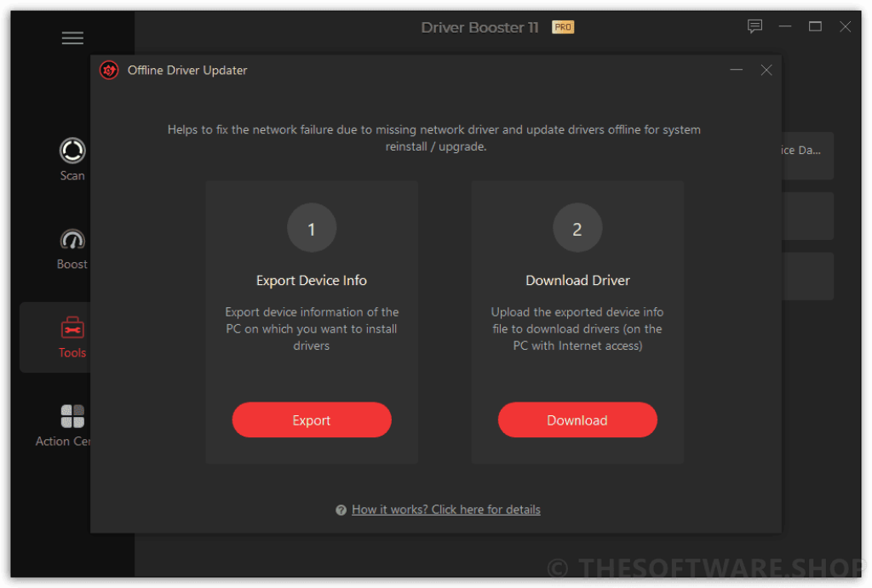Image resolution: width=872 pixels, height=588 pixels.
Task: Select the Tools toolbox icon in the sidebar
Action: click(72, 328)
